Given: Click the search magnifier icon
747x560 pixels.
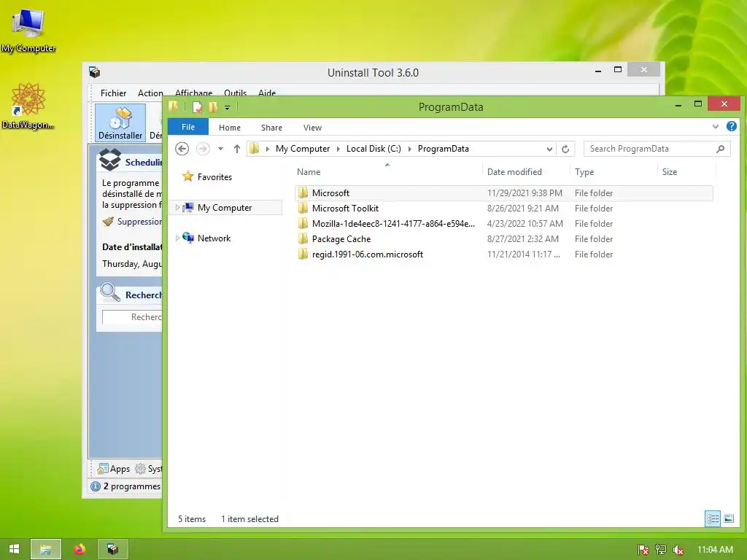Looking at the screenshot, I should [720, 149].
